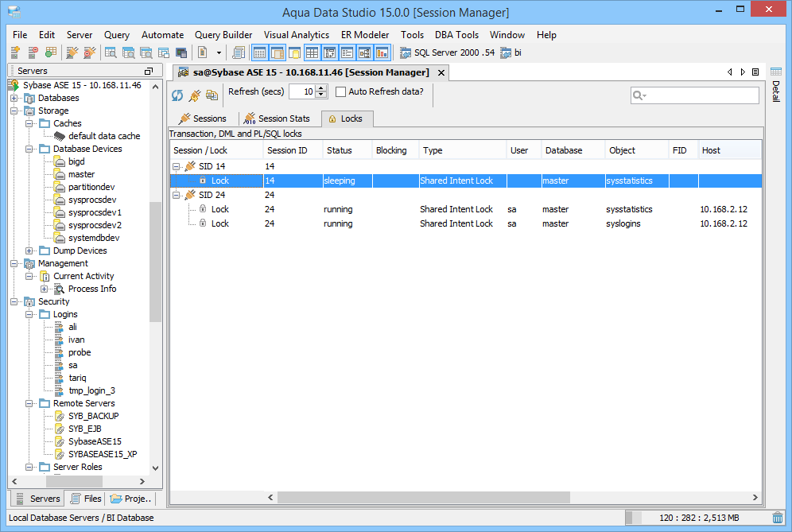Click the grid icon with green circle
792x532 pixels.
click(51, 52)
